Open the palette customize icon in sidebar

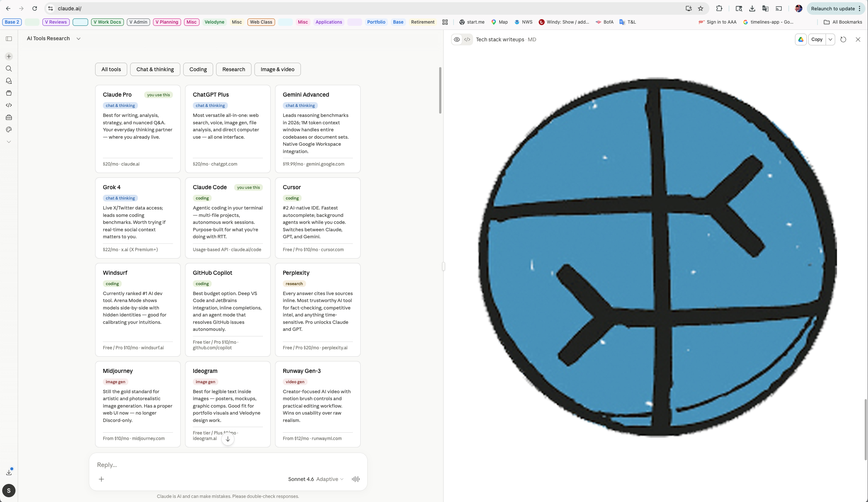(x=9, y=129)
